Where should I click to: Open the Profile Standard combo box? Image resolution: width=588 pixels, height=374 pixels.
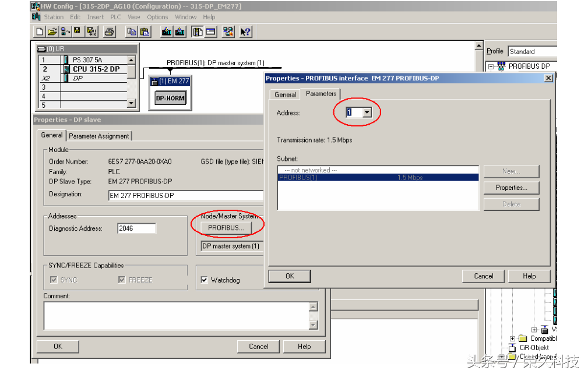(531, 51)
